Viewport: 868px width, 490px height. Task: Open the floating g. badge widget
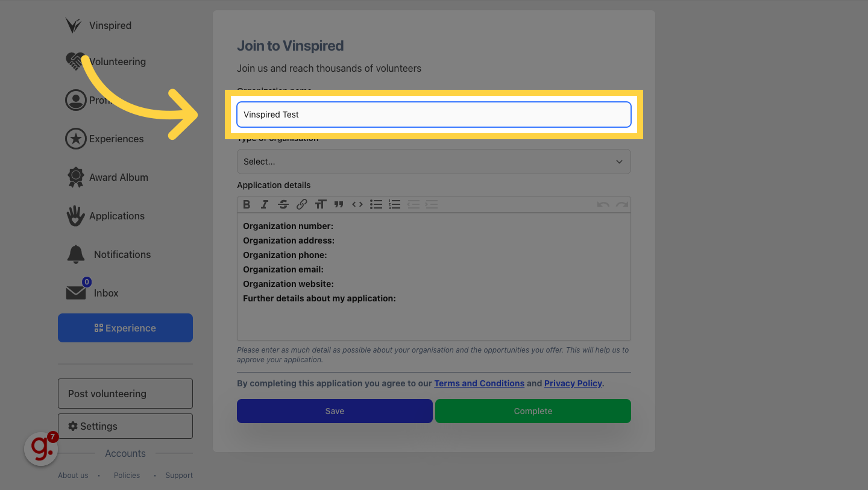[x=41, y=448]
